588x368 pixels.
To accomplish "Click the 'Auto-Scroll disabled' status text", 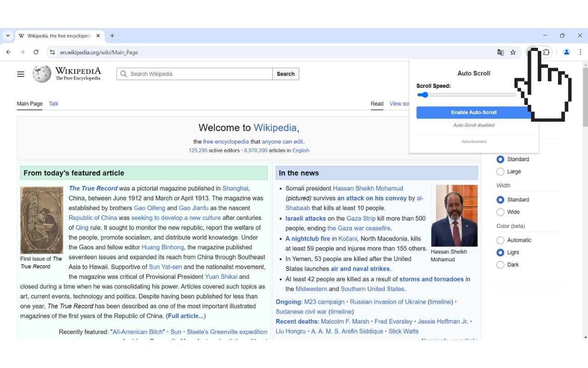I will click(474, 125).
